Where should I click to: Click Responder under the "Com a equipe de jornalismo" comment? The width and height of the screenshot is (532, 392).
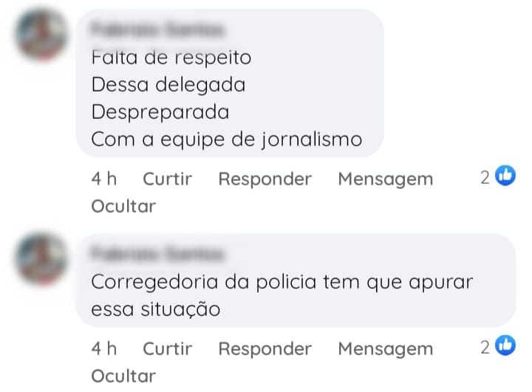(x=265, y=179)
